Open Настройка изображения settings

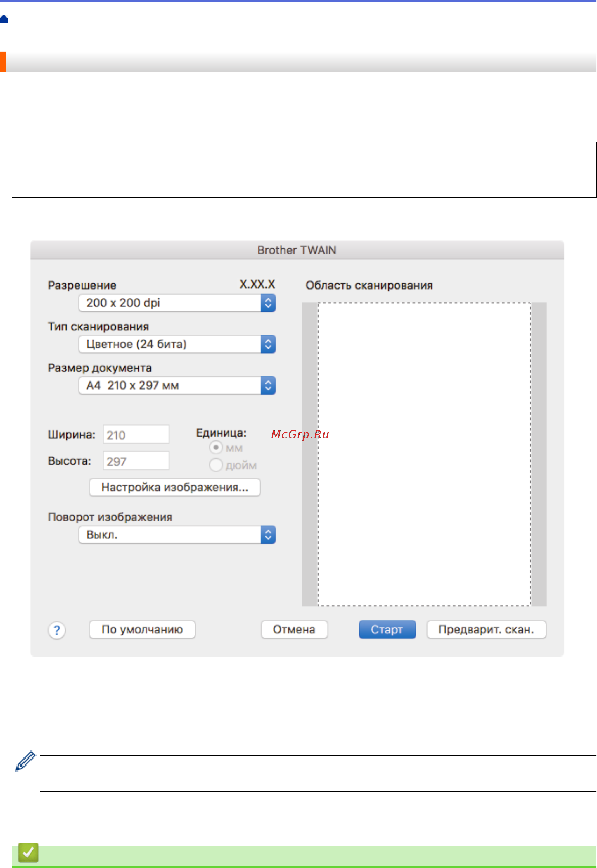pos(174,487)
